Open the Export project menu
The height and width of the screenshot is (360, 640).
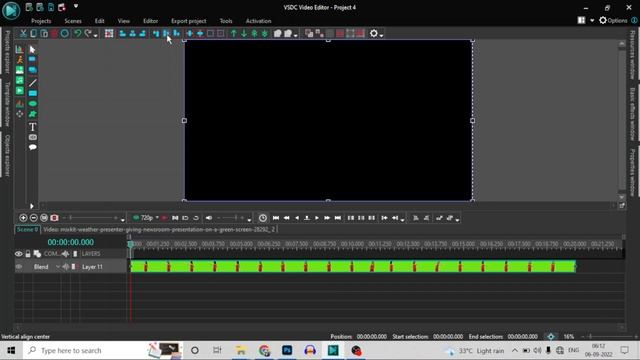click(x=189, y=21)
